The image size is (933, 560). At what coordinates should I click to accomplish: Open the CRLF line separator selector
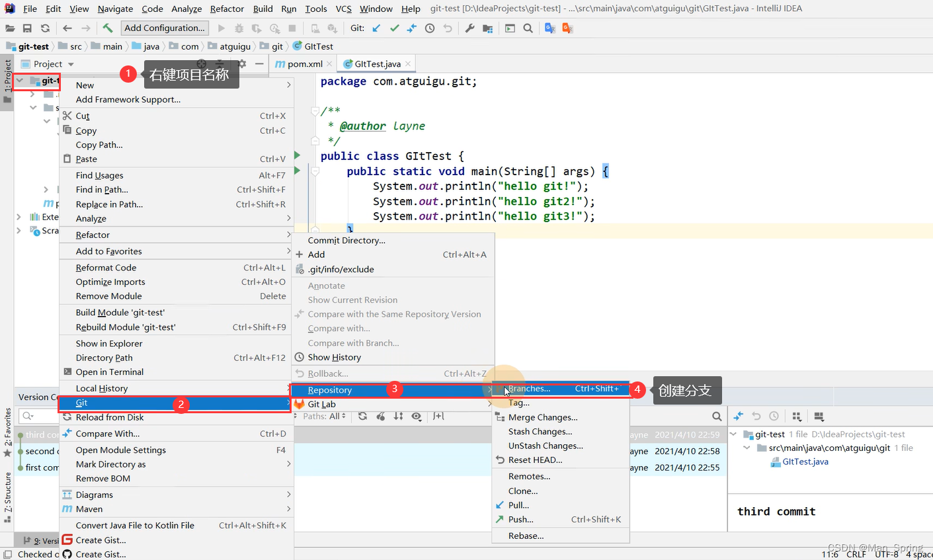(856, 554)
